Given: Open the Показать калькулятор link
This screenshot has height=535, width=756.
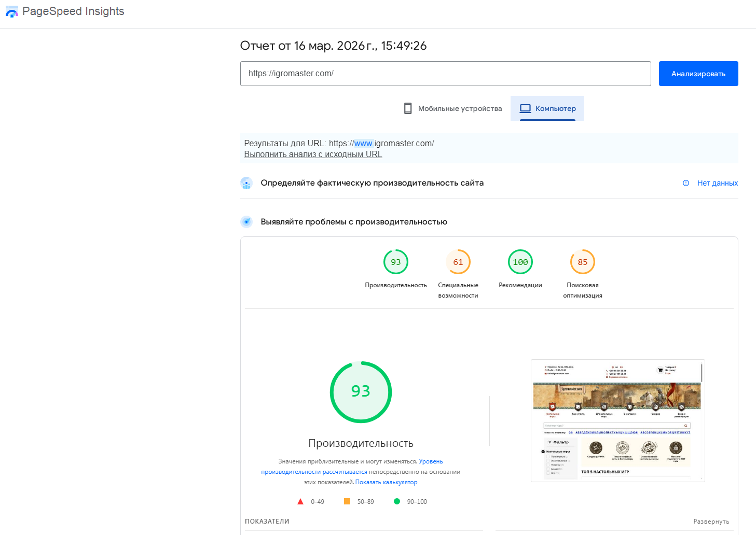Looking at the screenshot, I should [x=386, y=482].
